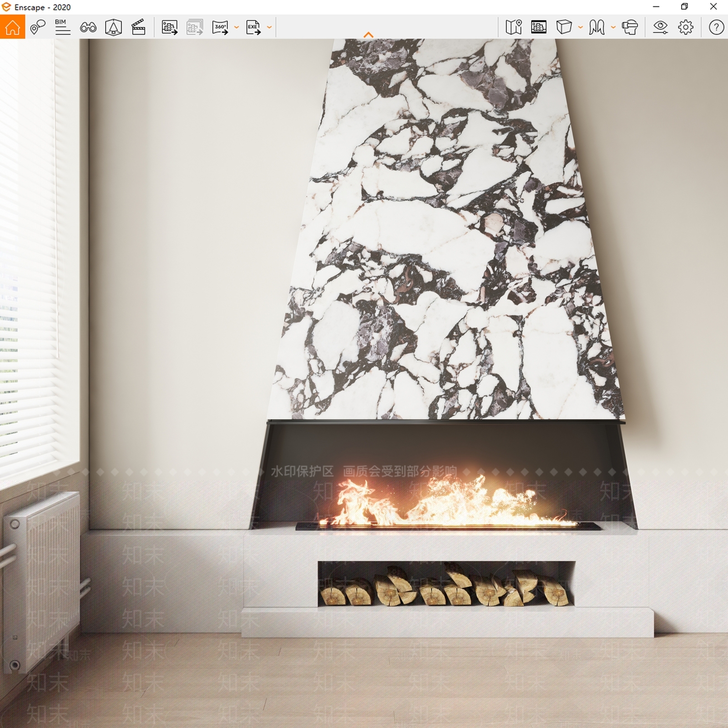Open General Settings gear icon
This screenshot has height=728, width=728.
click(686, 27)
